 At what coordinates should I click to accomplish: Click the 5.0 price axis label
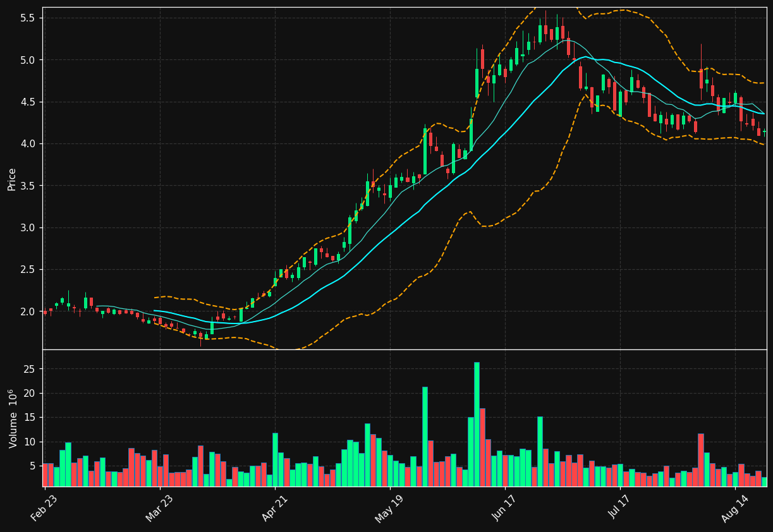(x=28, y=60)
